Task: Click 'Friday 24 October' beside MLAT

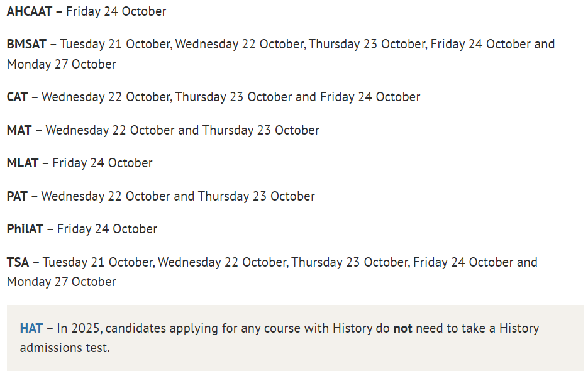Action: pos(103,163)
